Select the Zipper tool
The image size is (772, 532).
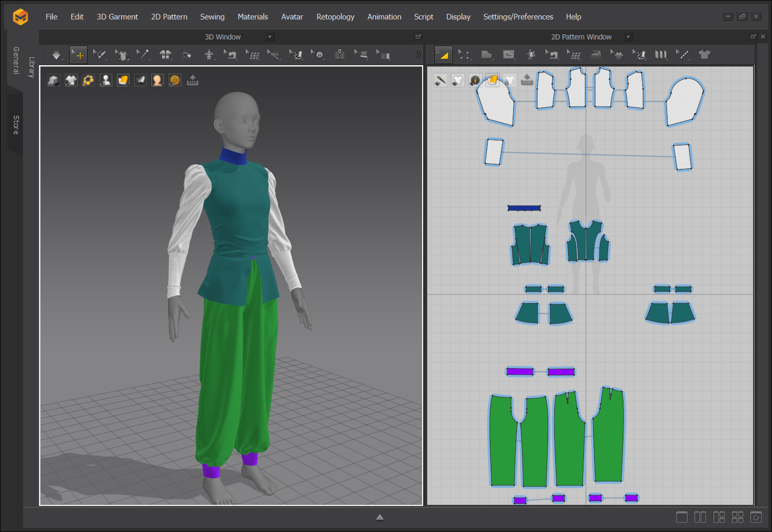[339, 55]
